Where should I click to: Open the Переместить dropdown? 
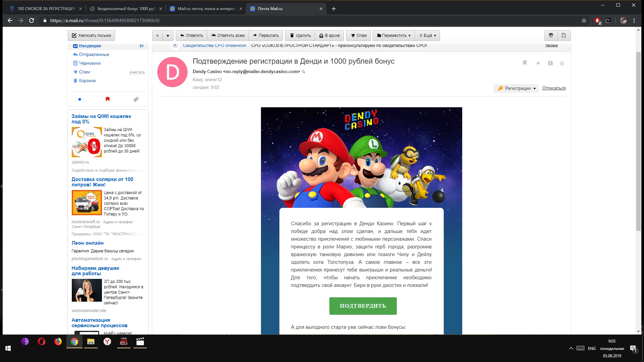(394, 36)
